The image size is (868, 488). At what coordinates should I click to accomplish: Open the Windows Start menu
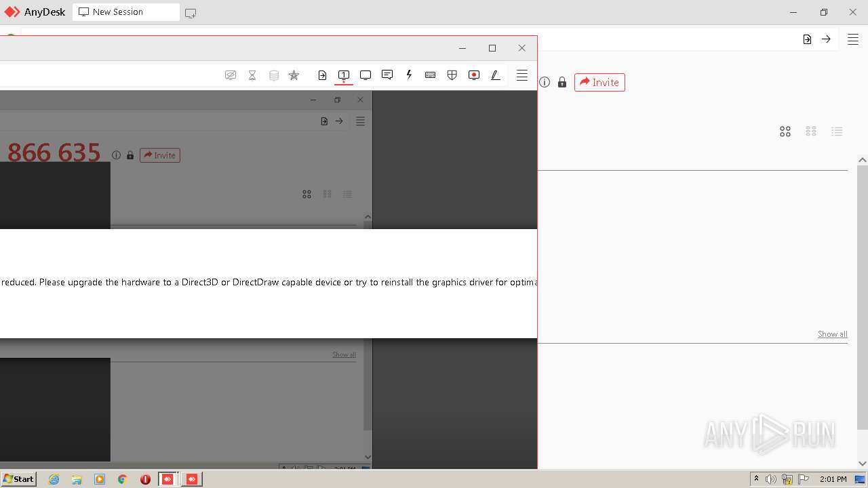pos(18,479)
